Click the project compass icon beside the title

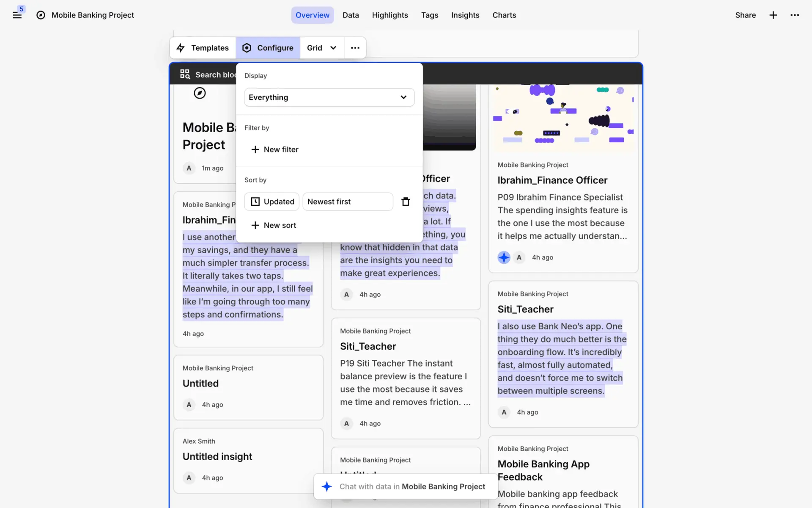(x=41, y=15)
